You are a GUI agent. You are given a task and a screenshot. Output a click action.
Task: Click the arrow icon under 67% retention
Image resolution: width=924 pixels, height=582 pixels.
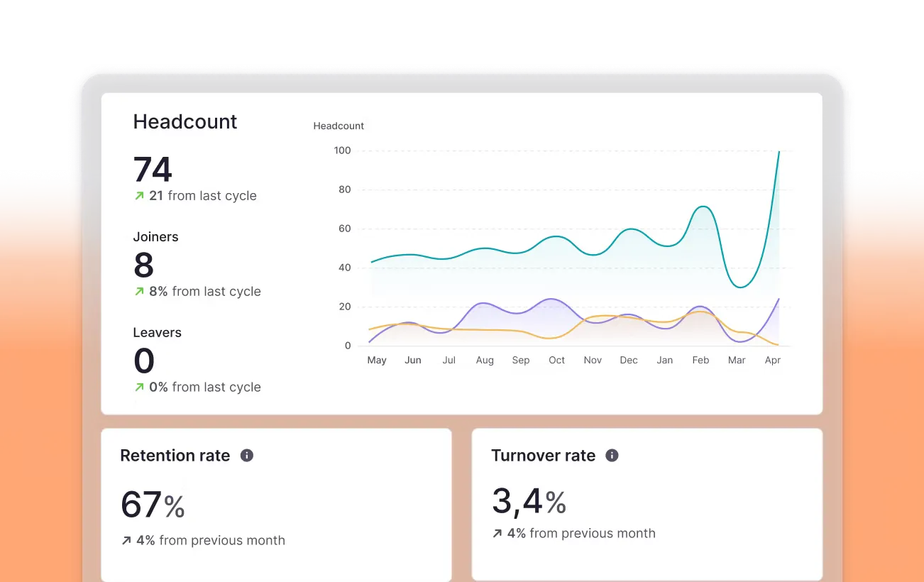[x=126, y=541]
